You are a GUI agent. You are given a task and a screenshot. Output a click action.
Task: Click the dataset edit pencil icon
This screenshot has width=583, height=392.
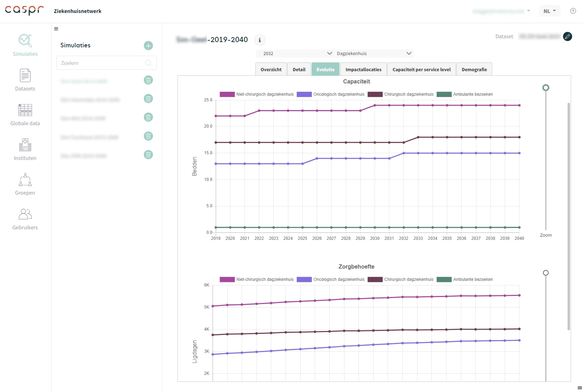tap(567, 36)
